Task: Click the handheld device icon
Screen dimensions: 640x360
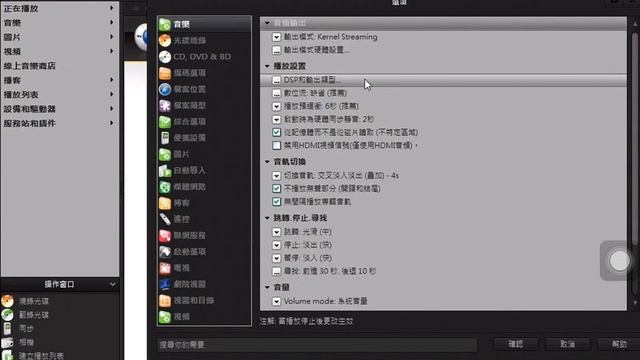Action: click(165, 138)
